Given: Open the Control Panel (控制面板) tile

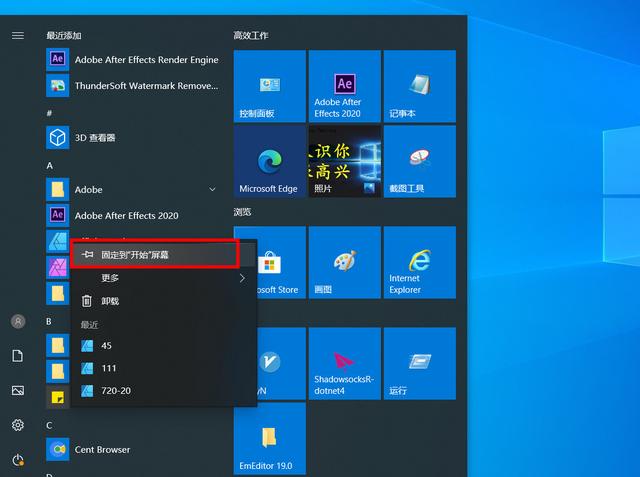Looking at the screenshot, I should (x=269, y=86).
